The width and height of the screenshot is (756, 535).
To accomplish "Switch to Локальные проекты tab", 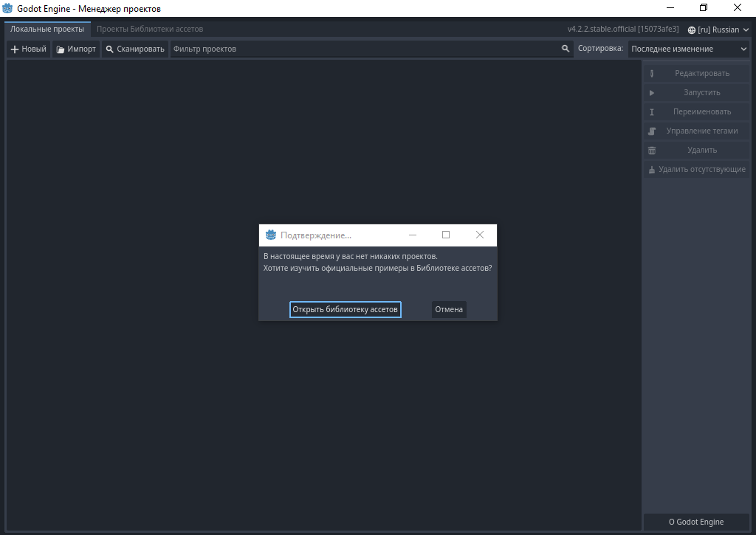I will [x=47, y=29].
